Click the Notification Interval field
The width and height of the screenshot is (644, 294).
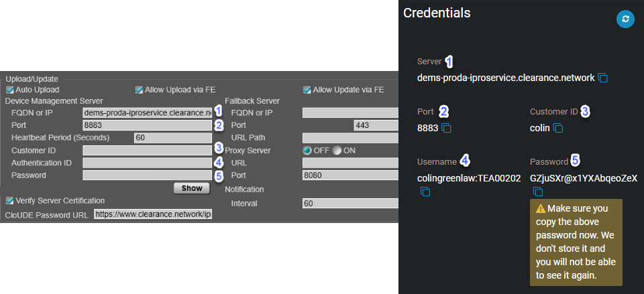click(x=350, y=204)
